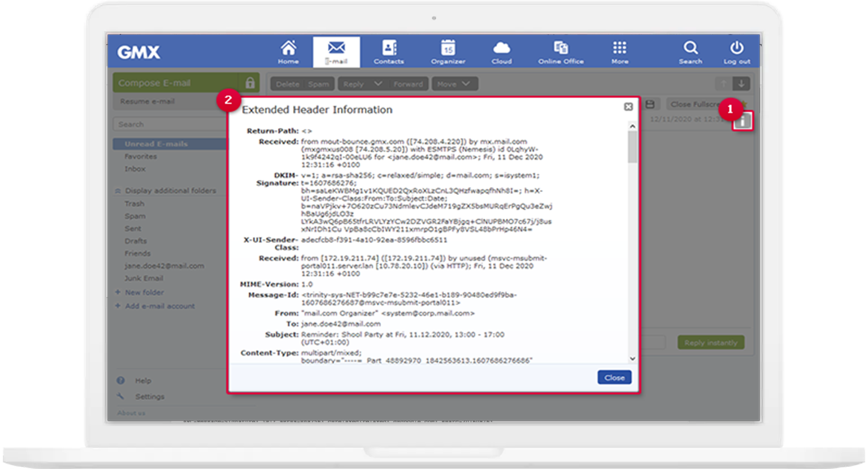This screenshot has width=868, height=469.
Task: Click the Reply toolbar button
Action: pos(354,84)
